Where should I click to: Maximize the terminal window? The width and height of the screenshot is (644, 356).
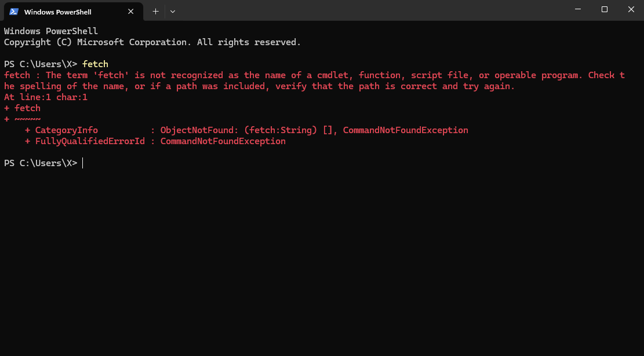(x=605, y=9)
